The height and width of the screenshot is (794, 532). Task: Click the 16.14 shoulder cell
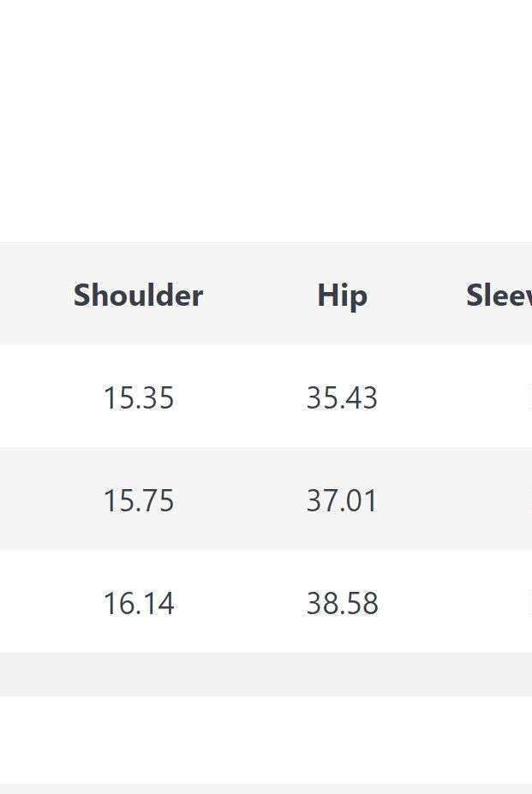click(x=138, y=604)
